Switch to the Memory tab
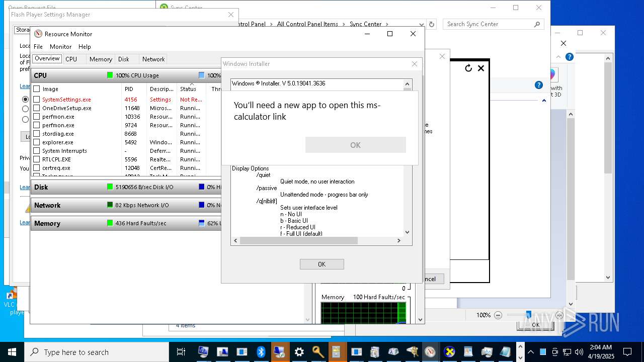This screenshot has height=362, width=644. (101, 59)
